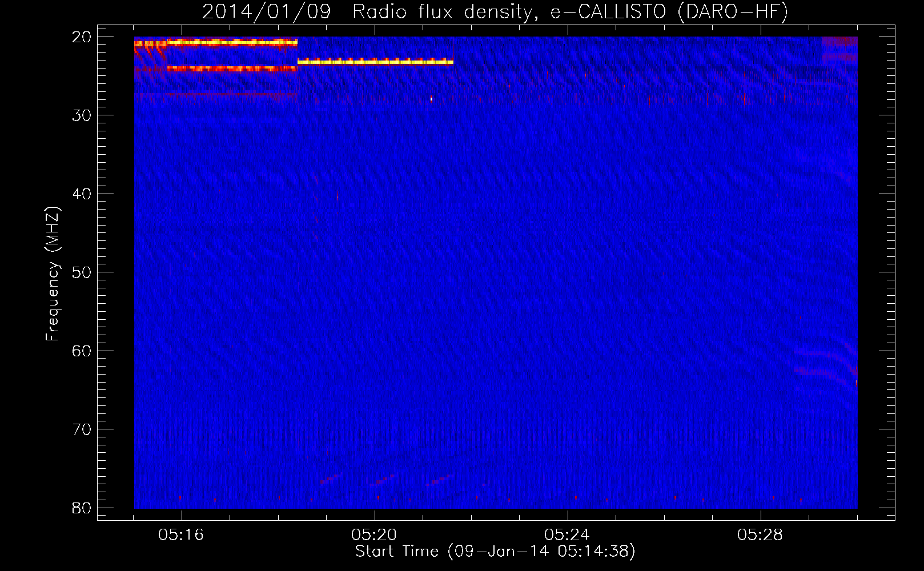Click the 30 MHz frequency tick label
Viewport: 924px width, 571px height.
82,115
